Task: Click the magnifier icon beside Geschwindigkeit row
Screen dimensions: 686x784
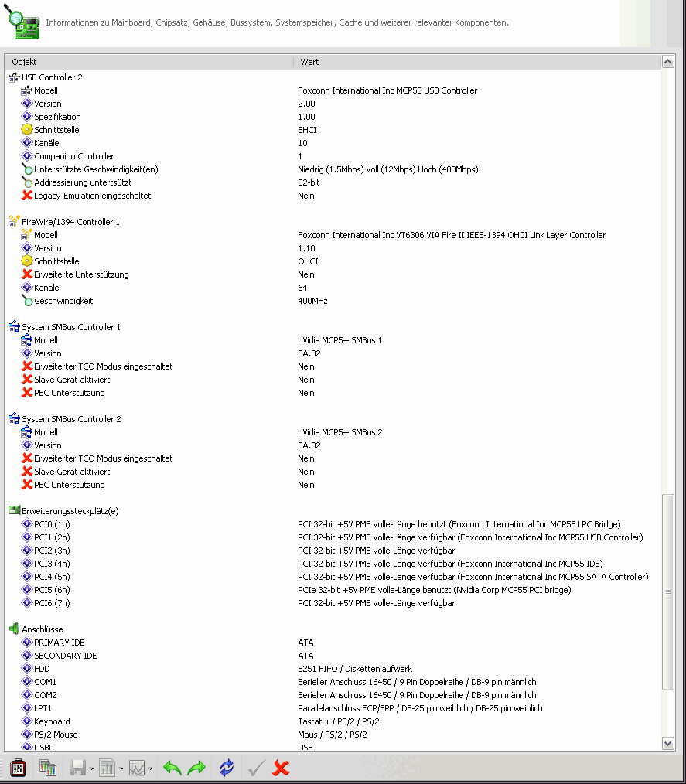Action: pyautogui.click(x=27, y=301)
